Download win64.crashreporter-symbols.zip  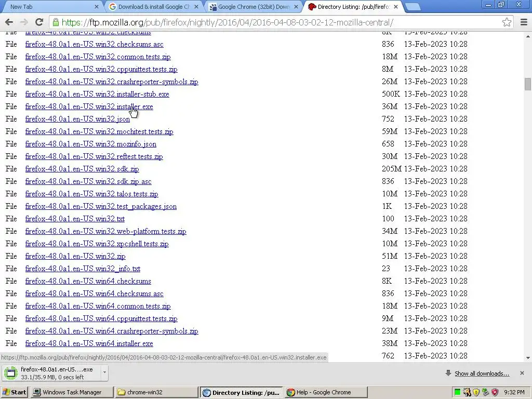point(112,331)
